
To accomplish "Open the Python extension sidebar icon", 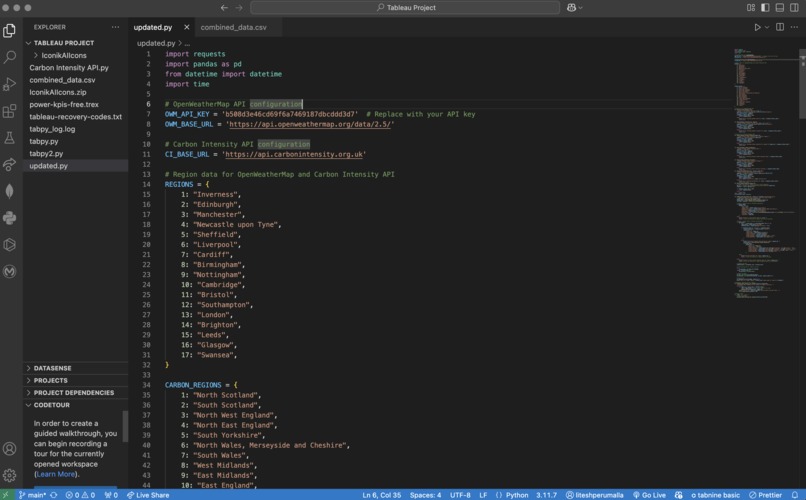I will [10, 218].
